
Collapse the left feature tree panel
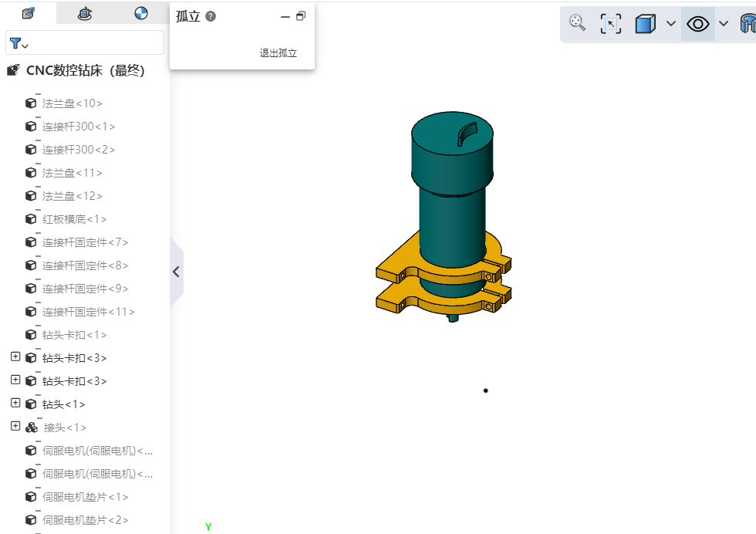(177, 272)
